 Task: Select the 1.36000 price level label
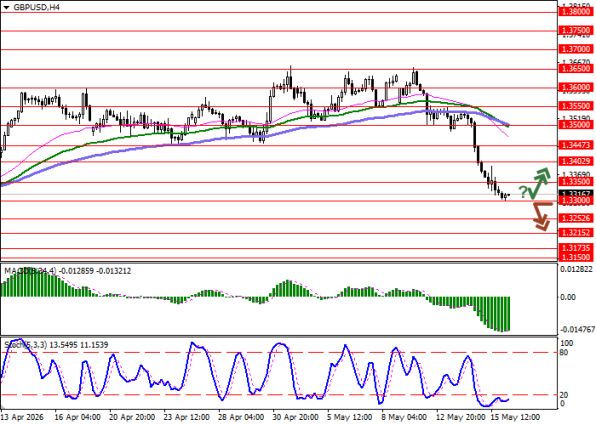point(576,87)
